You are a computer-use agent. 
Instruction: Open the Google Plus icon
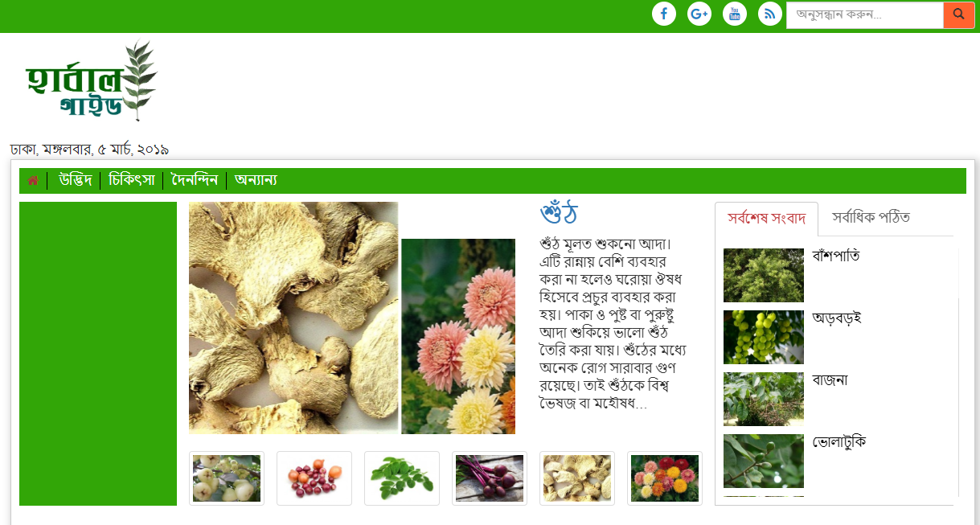click(x=699, y=13)
